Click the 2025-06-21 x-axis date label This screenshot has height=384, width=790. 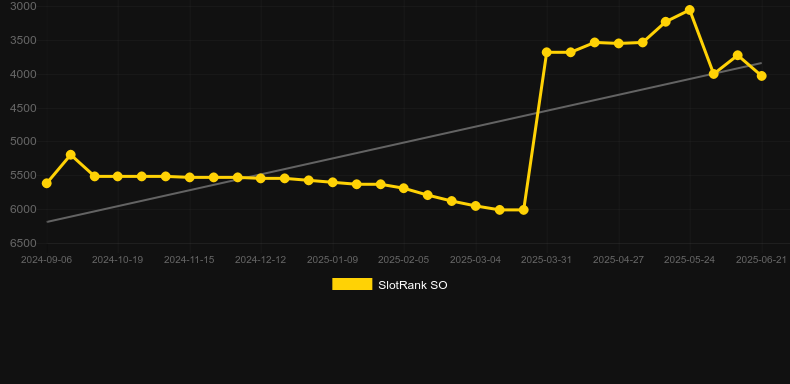tap(761, 260)
